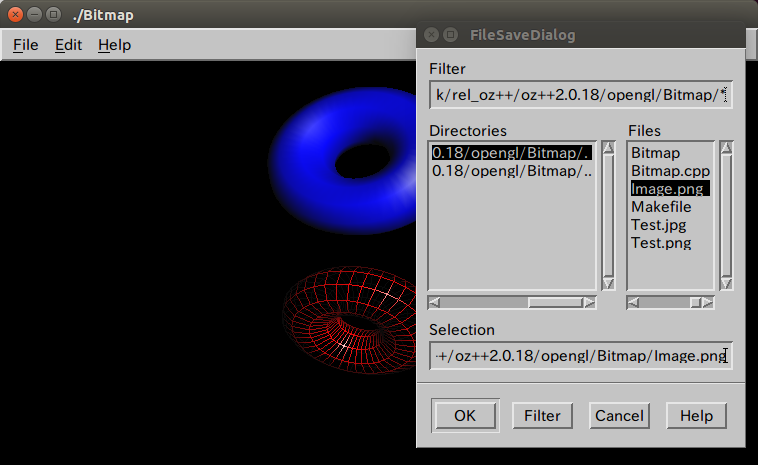Click the Files horizontal scroll right arrow
758x465 pixels.
click(x=708, y=303)
